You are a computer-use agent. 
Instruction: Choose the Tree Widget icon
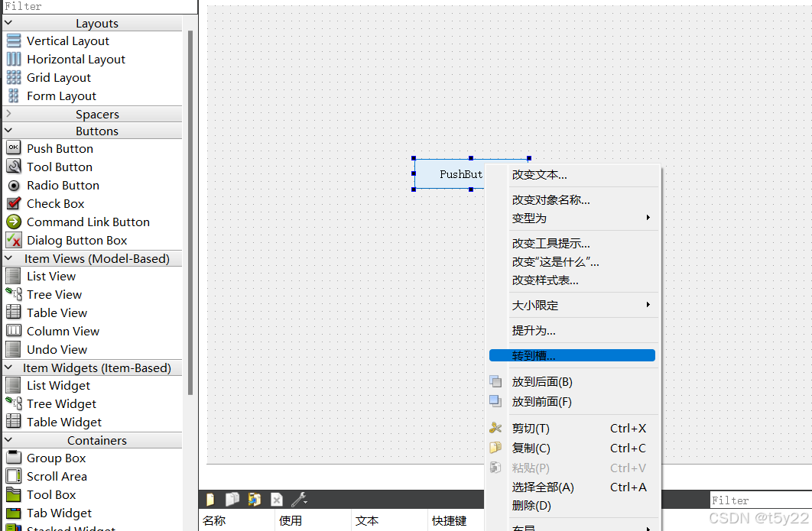[14, 403]
